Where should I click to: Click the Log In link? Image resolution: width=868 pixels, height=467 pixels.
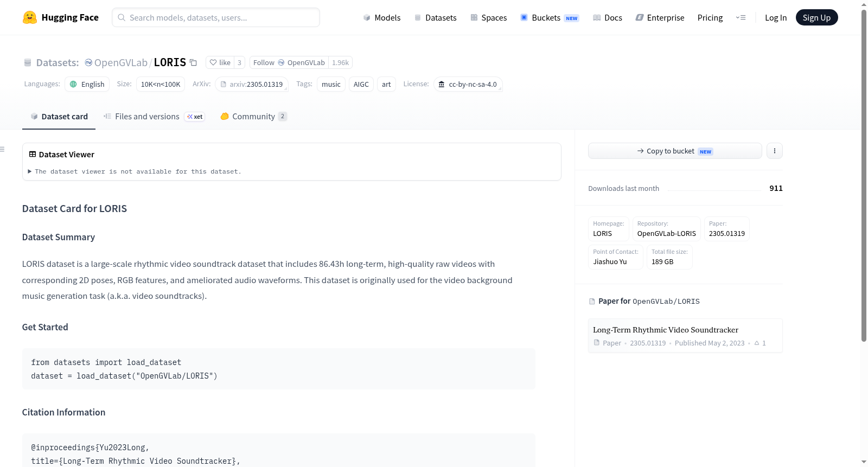tap(776, 17)
